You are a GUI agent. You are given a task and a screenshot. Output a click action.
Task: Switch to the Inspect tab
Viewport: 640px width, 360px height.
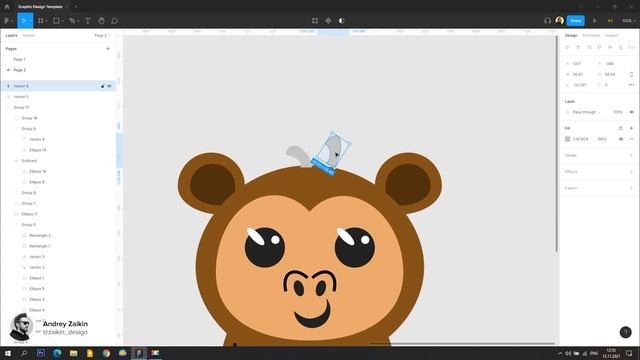611,36
